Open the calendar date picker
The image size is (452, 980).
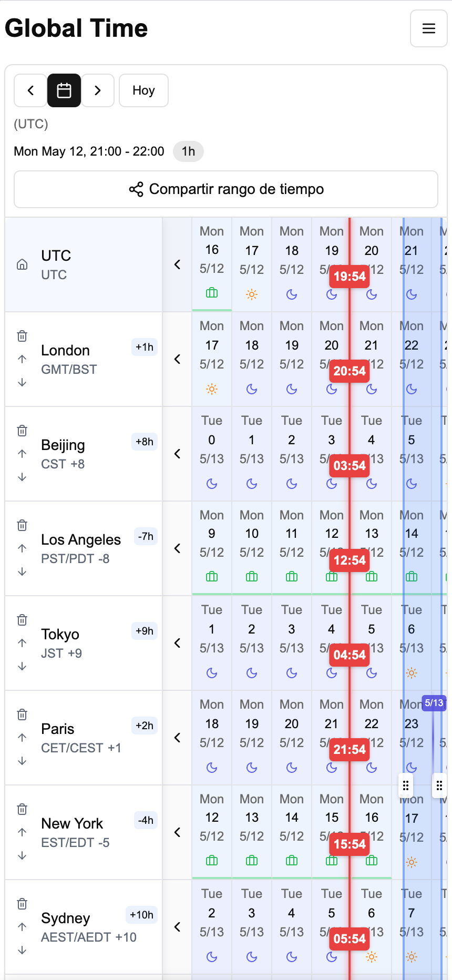pos(64,90)
